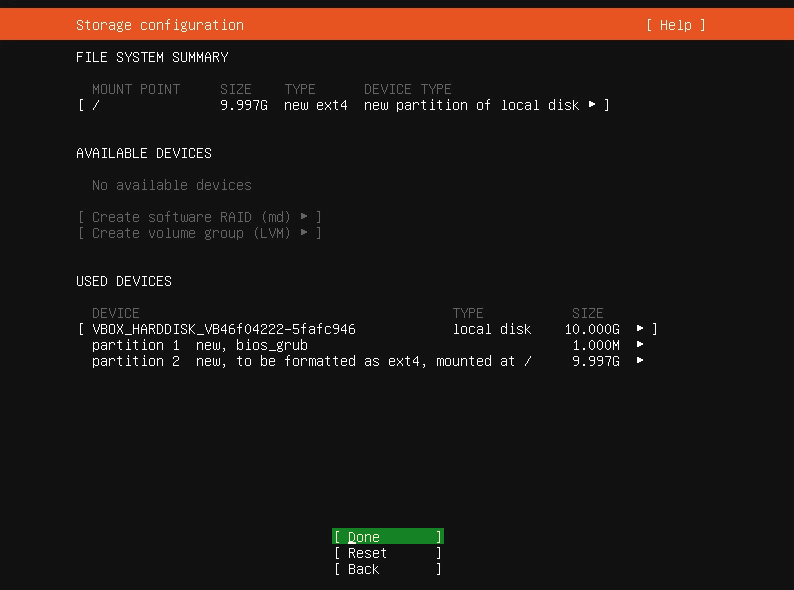Expand VBOX_HARDDISK local disk arrow
794x590 pixels.
(640, 328)
